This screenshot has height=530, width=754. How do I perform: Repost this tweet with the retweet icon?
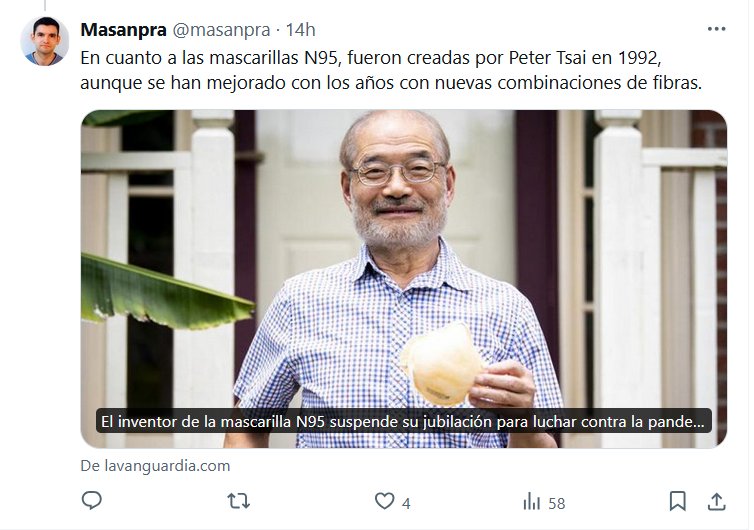(x=239, y=501)
